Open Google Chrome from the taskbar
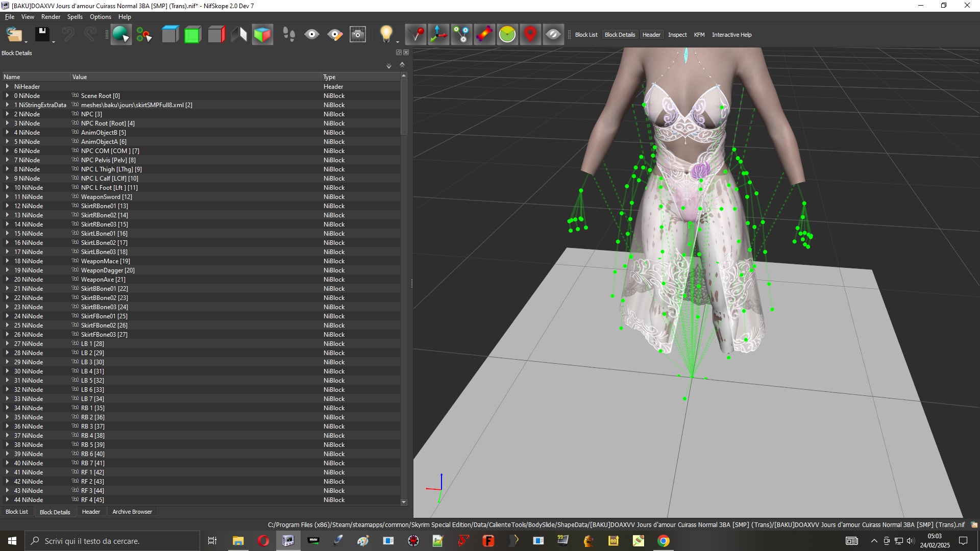The image size is (980, 551). pos(664,541)
